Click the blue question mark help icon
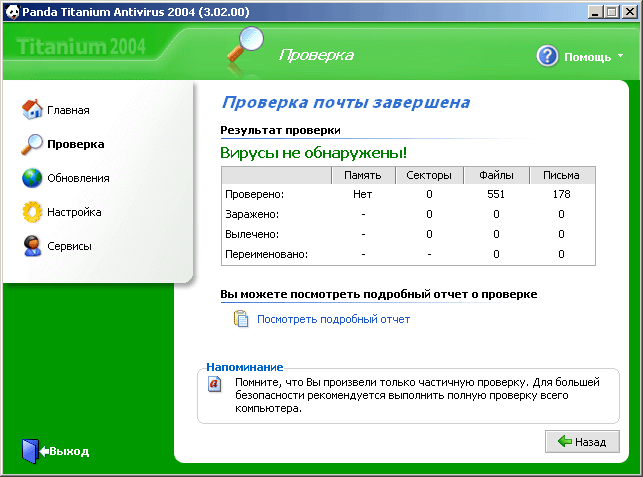Image resolution: width=643 pixels, height=477 pixels. click(547, 56)
